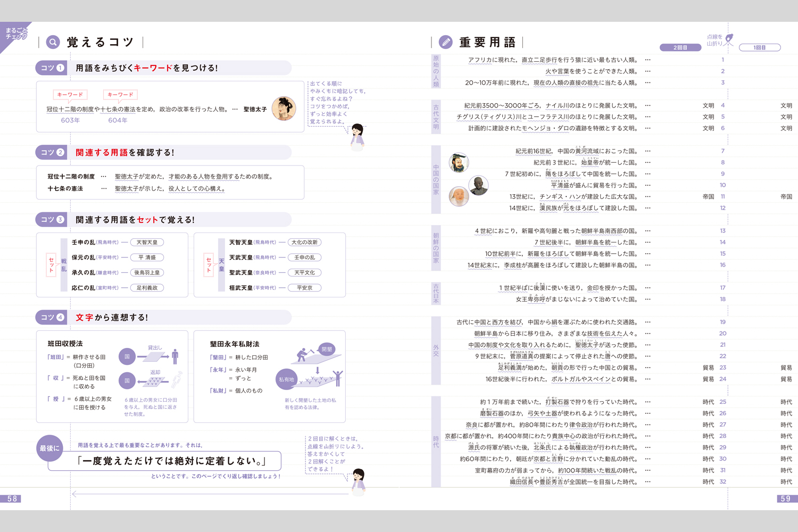The height and width of the screenshot is (532, 798).
Task: Click the コツ4 badge
Action: (x=52, y=317)
